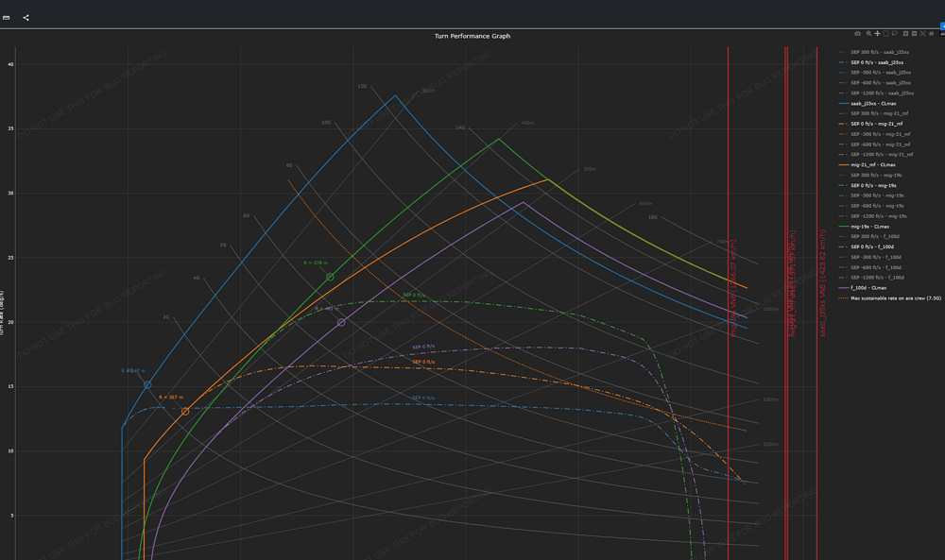Click the 1500m radius line label
Viewport: 945px width, 560px height.
coord(770,399)
